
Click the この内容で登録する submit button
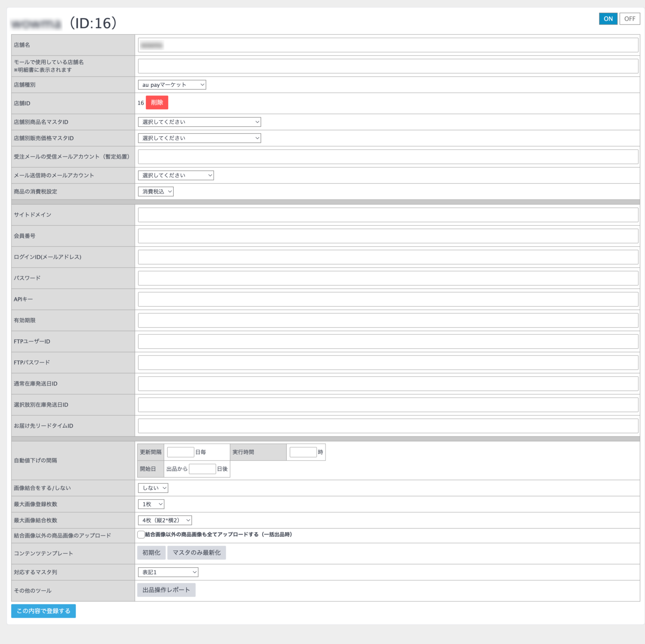43,611
